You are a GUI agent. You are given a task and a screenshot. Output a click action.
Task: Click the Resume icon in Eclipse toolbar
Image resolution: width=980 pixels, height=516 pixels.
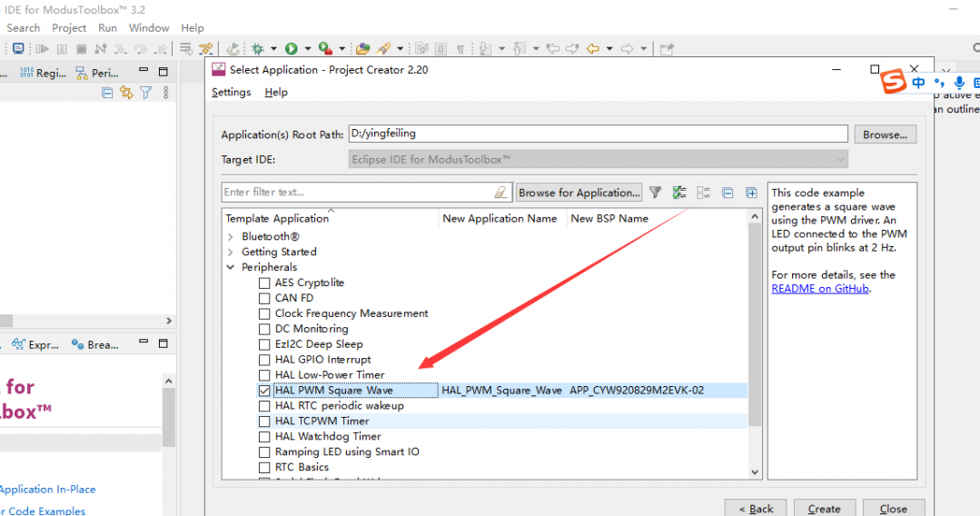click(42, 49)
